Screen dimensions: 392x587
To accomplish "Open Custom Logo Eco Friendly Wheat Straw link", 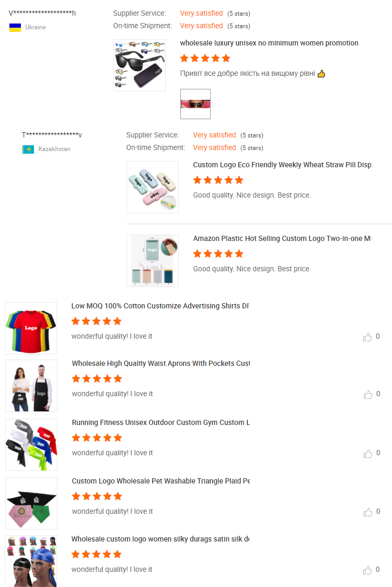I will click(x=282, y=165).
